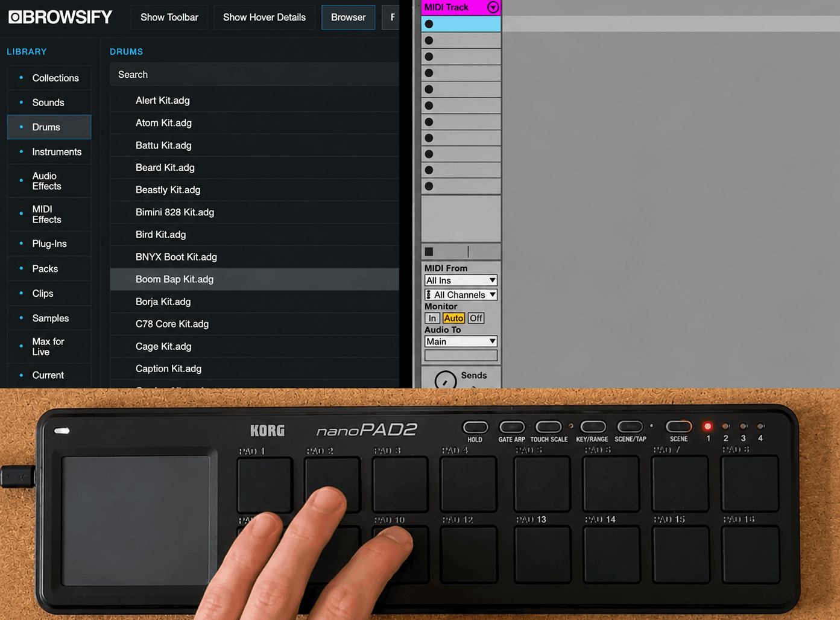Open MIDI Effects category
Image resolution: width=840 pixels, height=620 pixels.
click(49, 214)
